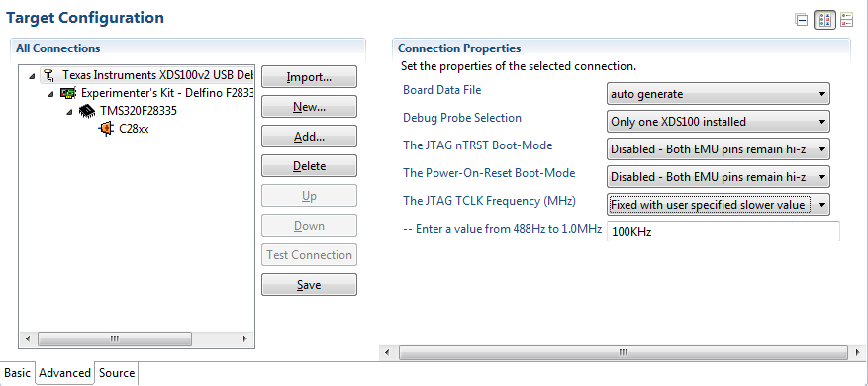868x386 pixels.
Task: Select the XDS100v2 USB debug probe icon
Action: pyautogui.click(x=49, y=75)
